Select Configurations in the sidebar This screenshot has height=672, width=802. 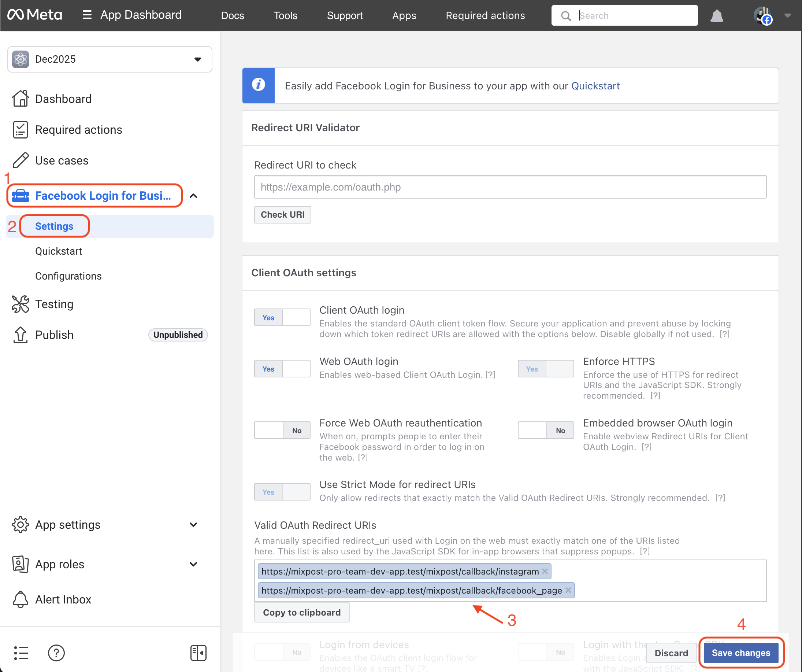[x=68, y=276]
